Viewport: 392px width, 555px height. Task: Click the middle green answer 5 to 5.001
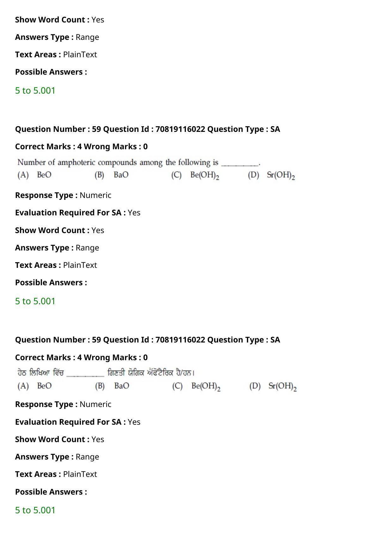pyautogui.click(x=35, y=301)
